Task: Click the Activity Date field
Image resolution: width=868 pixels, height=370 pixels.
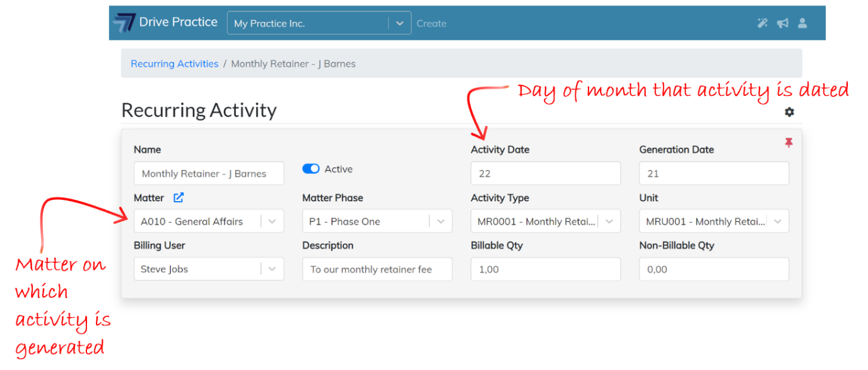Action: pyautogui.click(x=546, y=173)
